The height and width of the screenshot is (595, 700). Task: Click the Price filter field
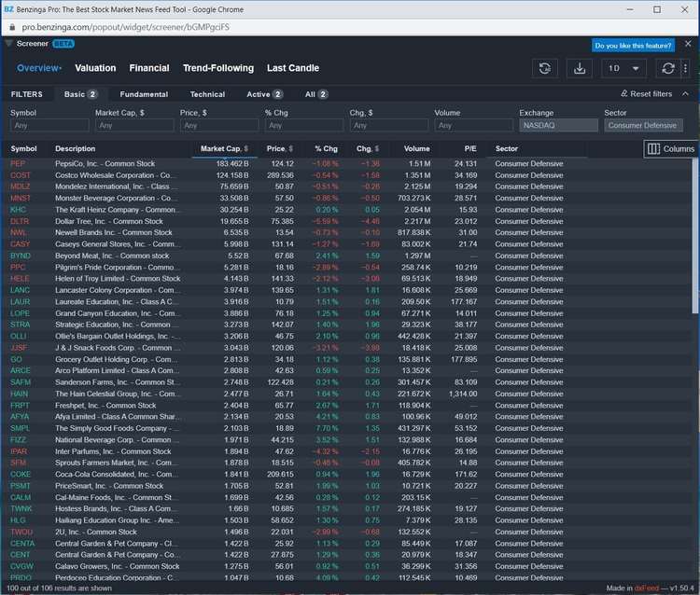coord(219,125)
